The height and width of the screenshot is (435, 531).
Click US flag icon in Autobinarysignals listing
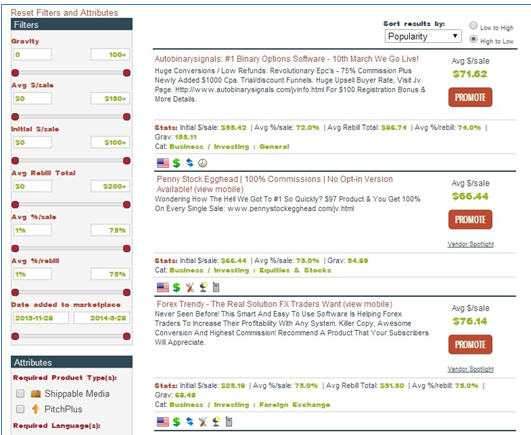click(x=163, y=163)
